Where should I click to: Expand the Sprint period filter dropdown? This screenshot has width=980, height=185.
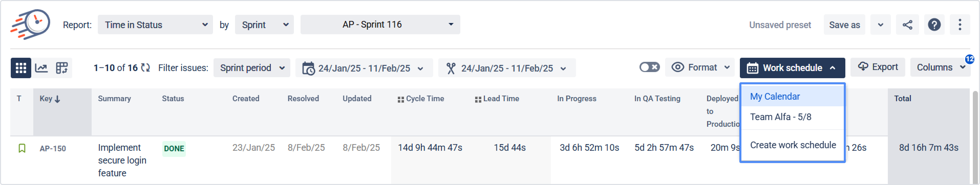pyautogui.click(x=252, y=68)
